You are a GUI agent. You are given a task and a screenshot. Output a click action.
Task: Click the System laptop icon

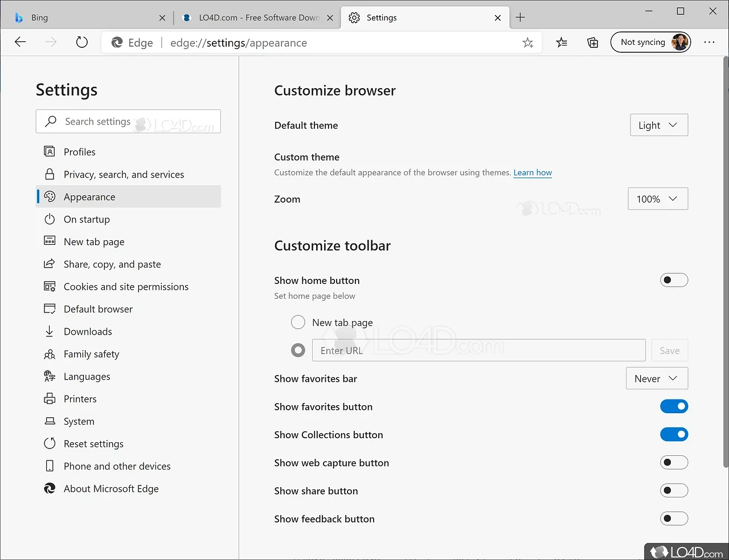coord(50,421)
